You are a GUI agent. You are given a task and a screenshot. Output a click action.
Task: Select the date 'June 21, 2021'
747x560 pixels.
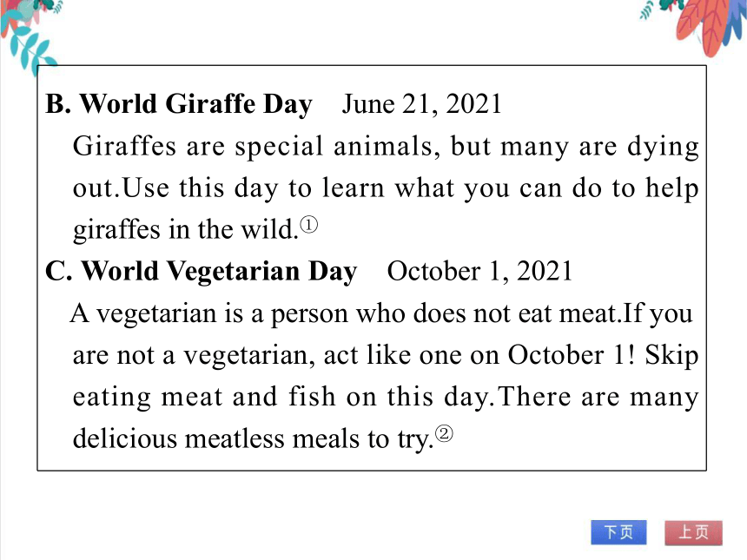coord(421,104)
